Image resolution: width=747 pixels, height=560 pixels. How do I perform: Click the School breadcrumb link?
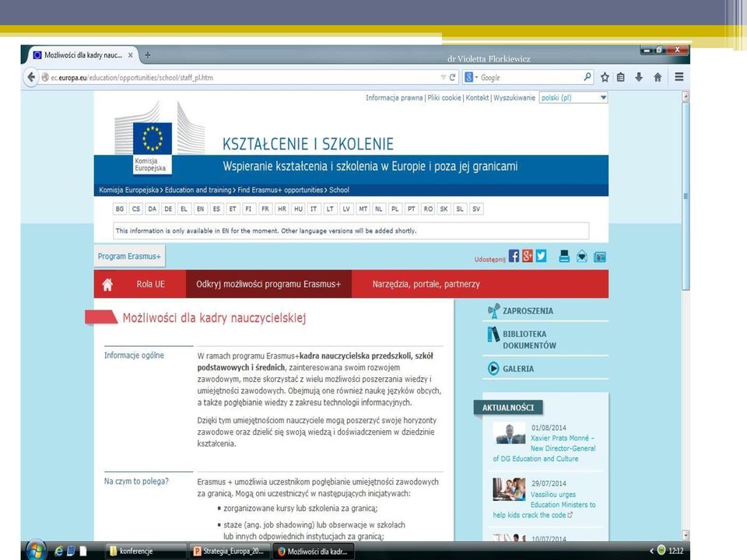point(339,190)
